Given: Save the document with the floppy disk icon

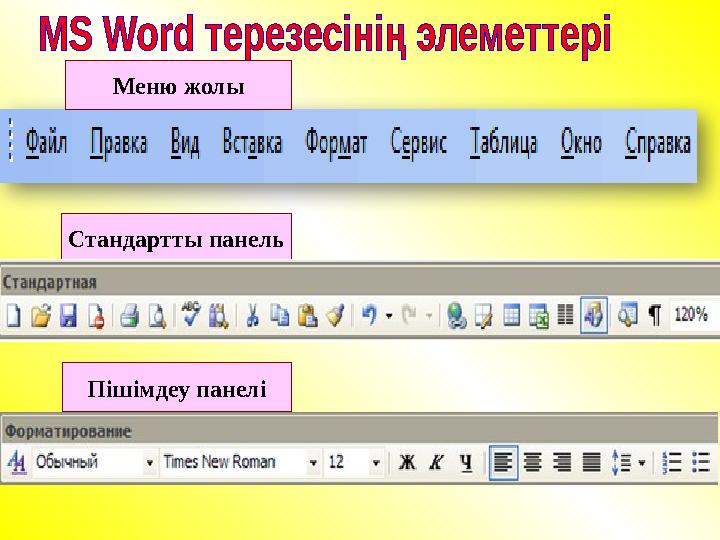Looking at the screenshot, I should (68, 316).
